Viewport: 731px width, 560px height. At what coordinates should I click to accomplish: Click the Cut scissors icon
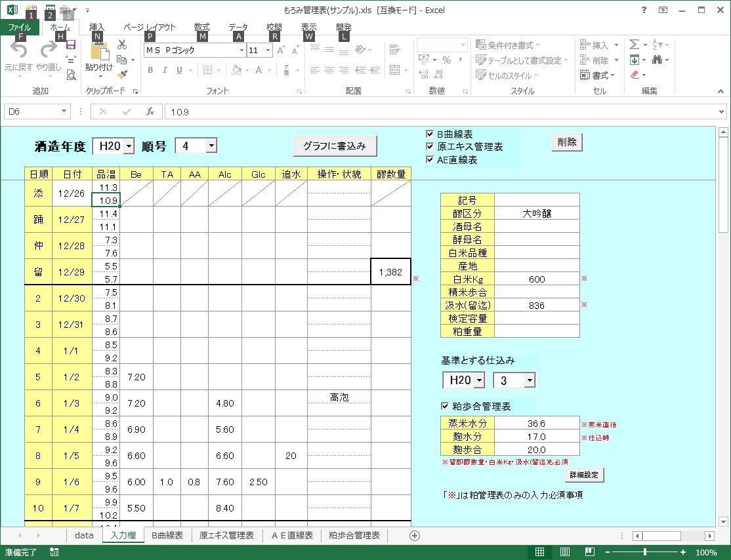122,45
